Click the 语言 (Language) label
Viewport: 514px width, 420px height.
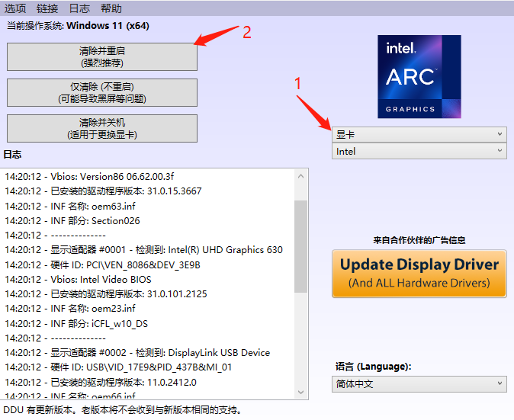point(374,367)
